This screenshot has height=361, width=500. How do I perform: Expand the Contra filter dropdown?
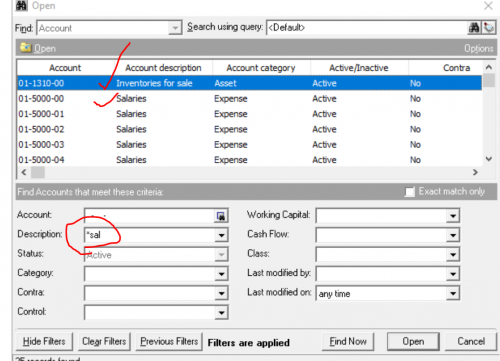tap(221, 294)
